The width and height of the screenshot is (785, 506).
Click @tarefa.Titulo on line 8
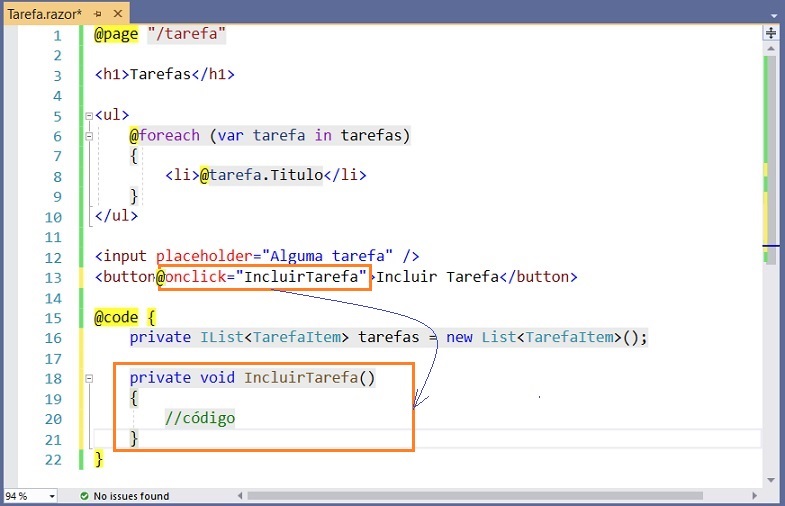coord(262,176)
